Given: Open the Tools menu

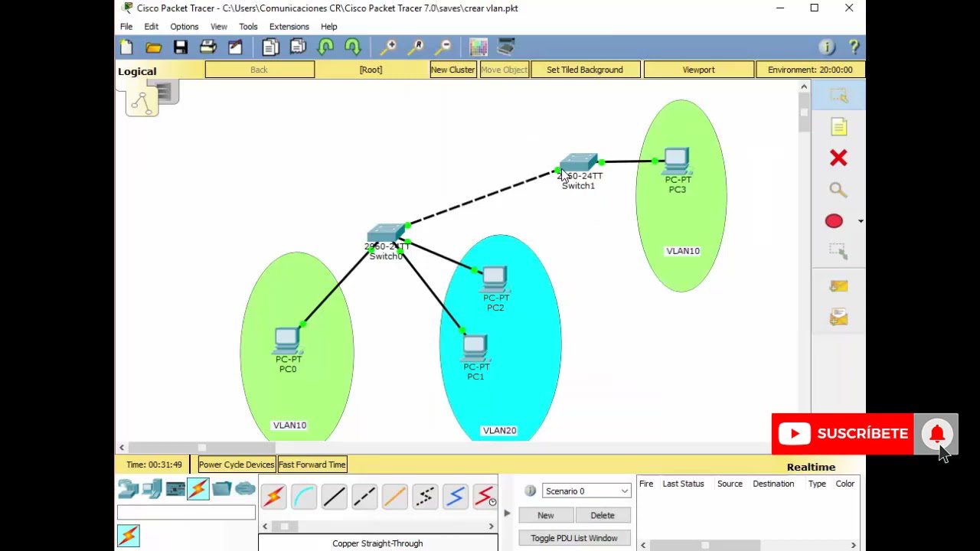Looking at the screenshot, I should [248, 27].
